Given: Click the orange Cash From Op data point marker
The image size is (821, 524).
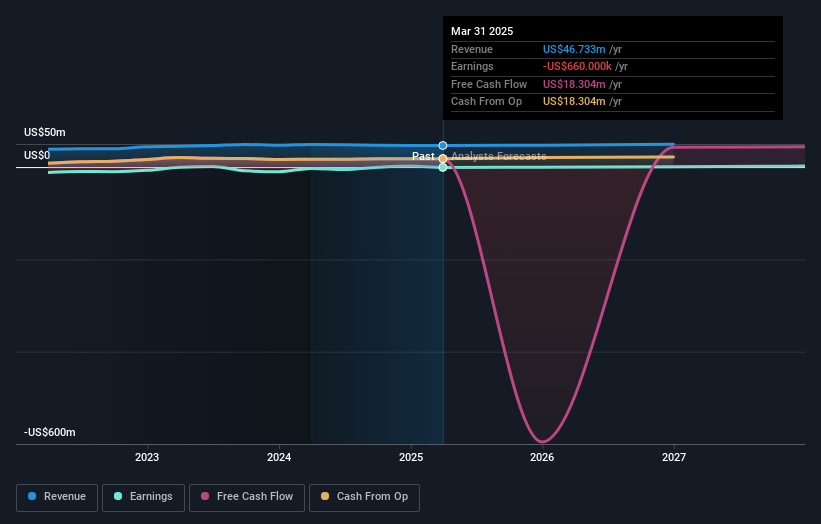Looking at the screenshot, I should [x=443, y=159].
